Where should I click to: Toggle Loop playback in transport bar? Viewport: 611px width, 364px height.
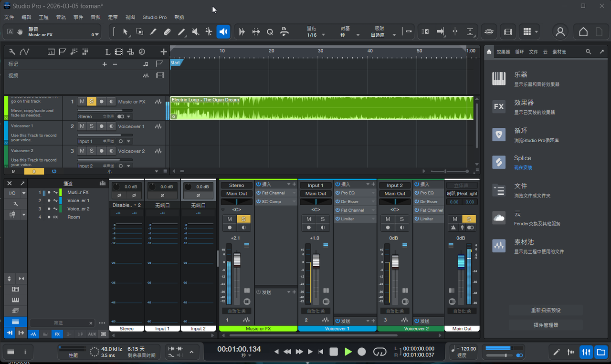pyautogui.click(x=379, y=352)
